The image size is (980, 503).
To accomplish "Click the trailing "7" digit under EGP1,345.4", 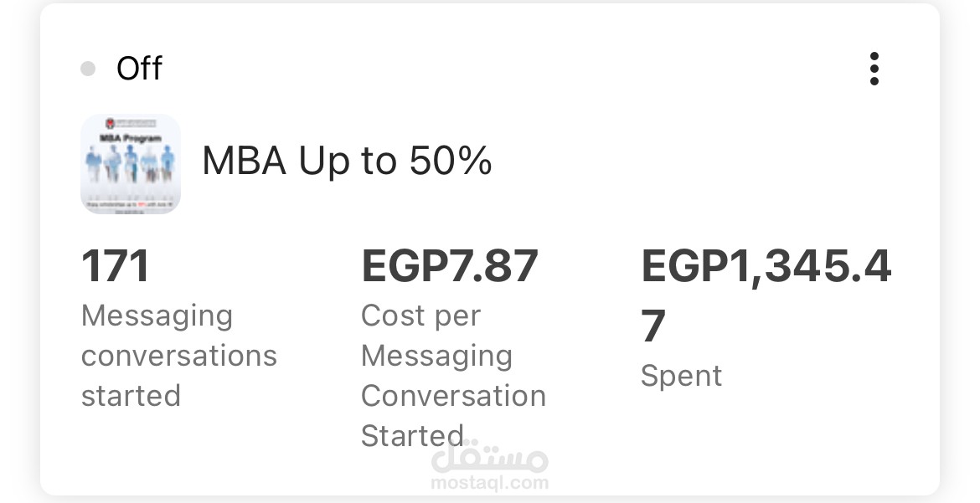I will [653, 326].
